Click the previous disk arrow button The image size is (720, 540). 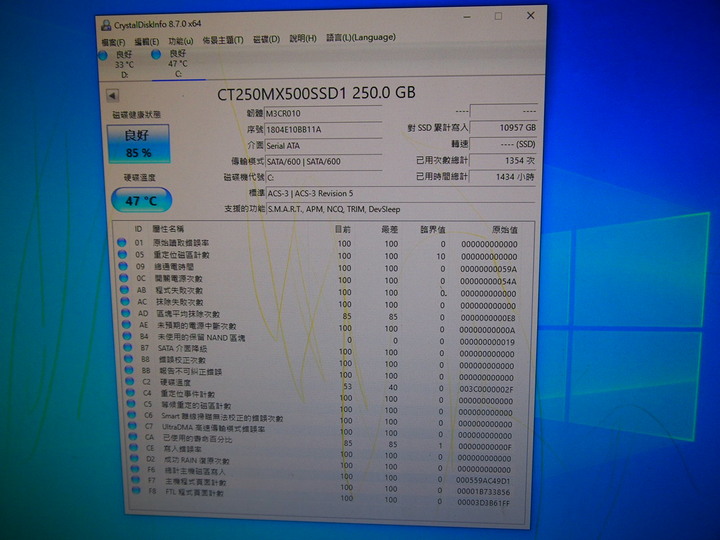coord(112,96)
